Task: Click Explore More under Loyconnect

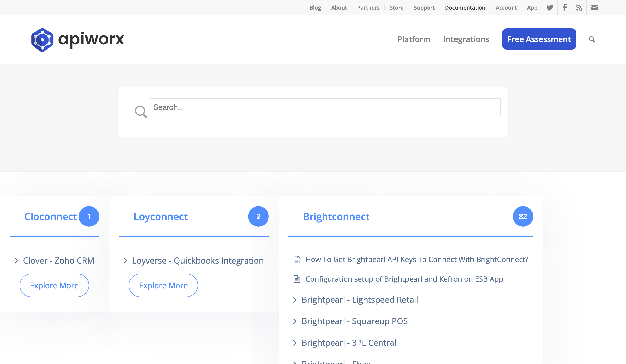Action: pyautogui.click(x=163, y=285)
